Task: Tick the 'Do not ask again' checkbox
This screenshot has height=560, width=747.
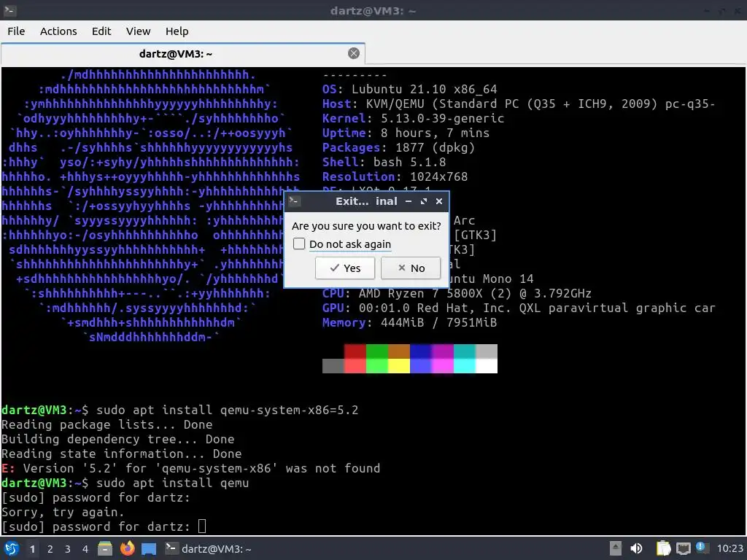Action: coord(299,244)
